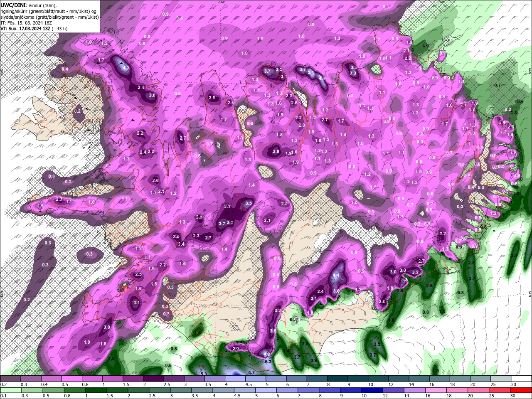Click the '6.3' precipitation value on the map

pyautogui.click(x=268, y=362)
